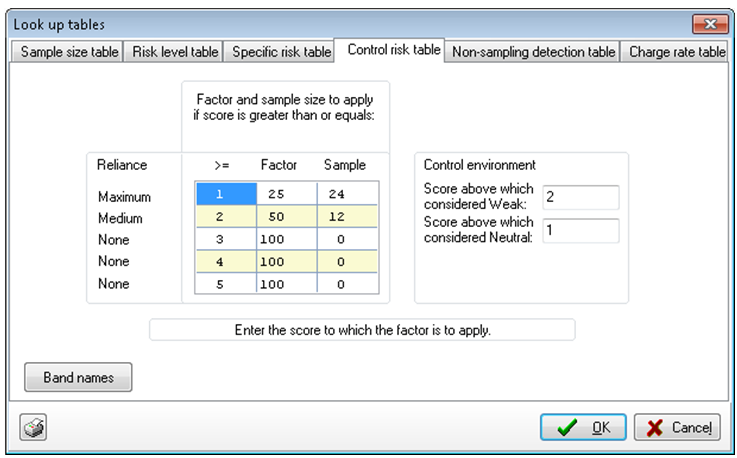Click the 'Enter the score' hint text
The height and width of the screenshot is (458, 737).
point(362,330)
